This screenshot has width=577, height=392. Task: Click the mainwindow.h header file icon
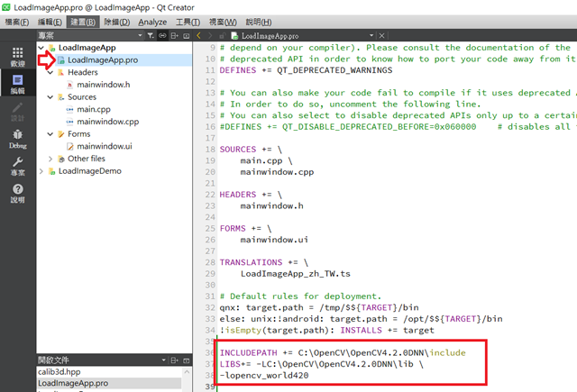[70, 85]
